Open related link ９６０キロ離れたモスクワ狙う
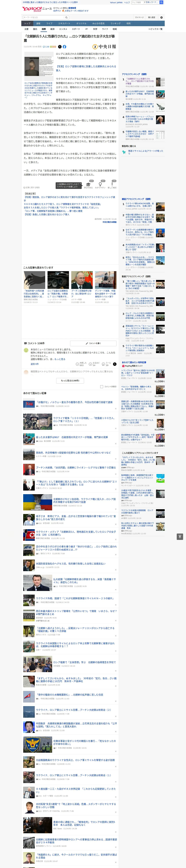186x868 pixels. [62, 204]
